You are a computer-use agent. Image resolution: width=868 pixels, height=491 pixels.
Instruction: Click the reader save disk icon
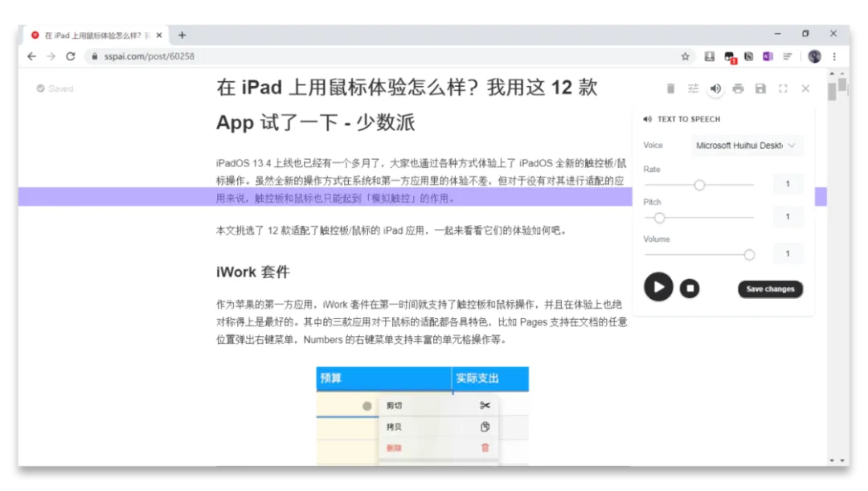click(760, 88)
